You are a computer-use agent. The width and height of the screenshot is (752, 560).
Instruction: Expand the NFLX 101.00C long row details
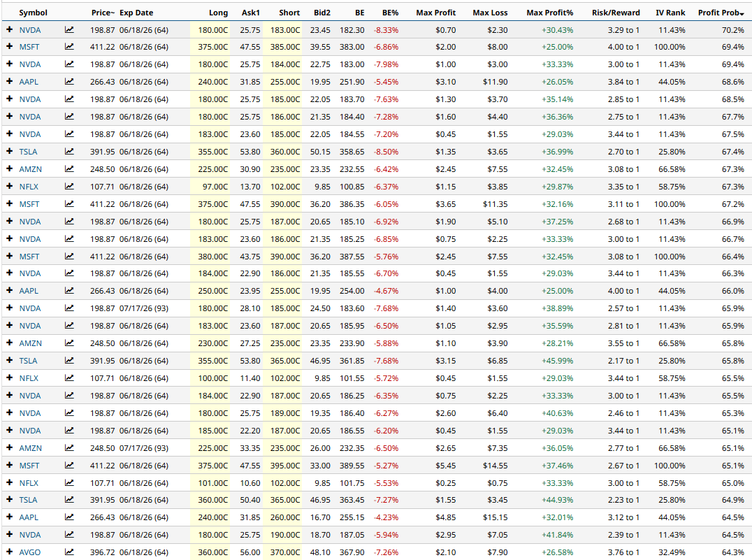coord(9,482)
